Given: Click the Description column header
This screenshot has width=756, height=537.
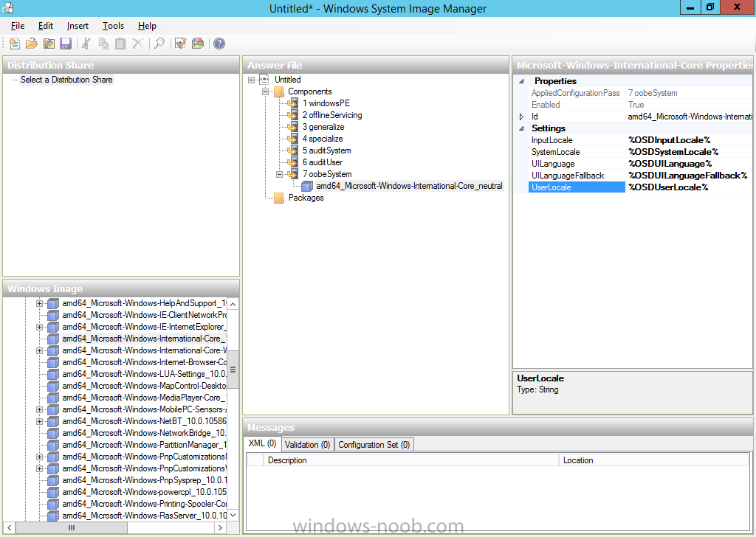Looking at the screenshot, I should (411, 460).
